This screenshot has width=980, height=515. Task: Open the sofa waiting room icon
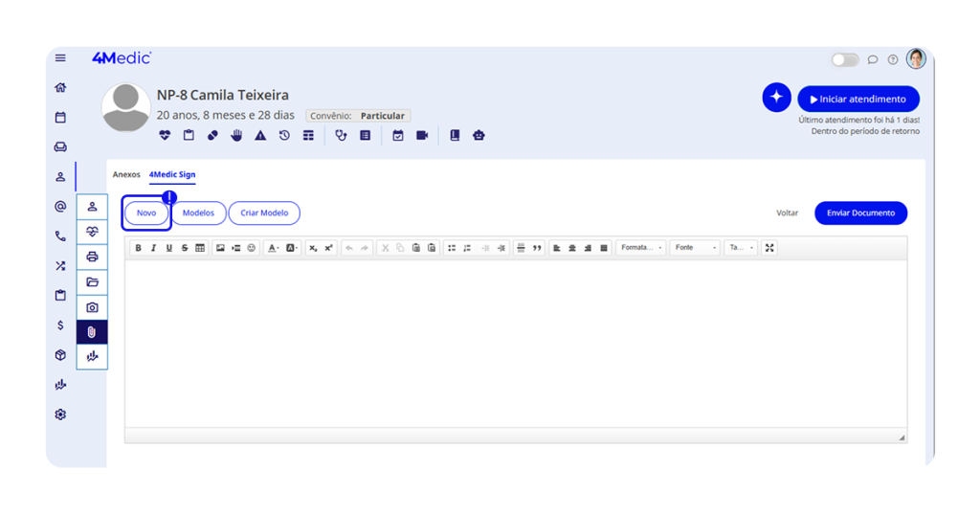(x=60, y=146)
